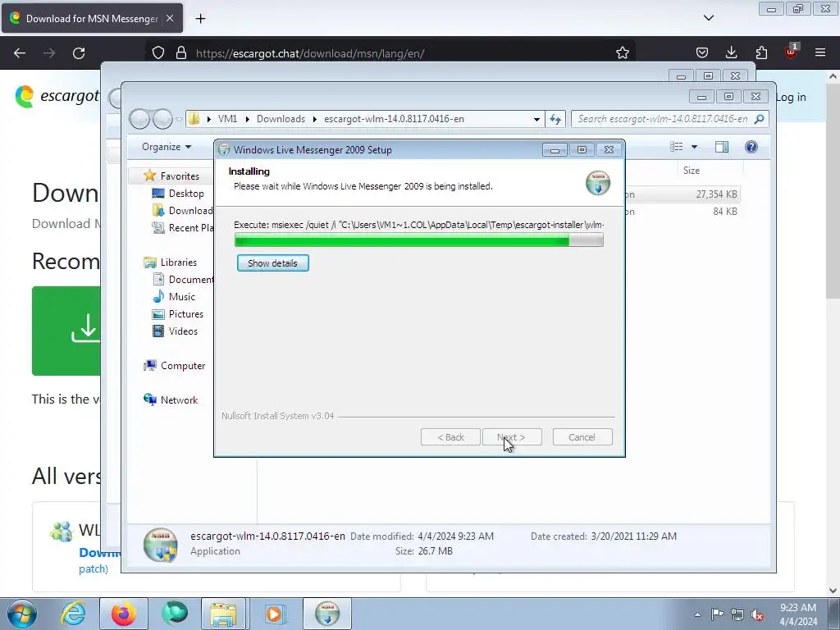This screenshot has height=630, width=840.
Task: Select the Music library in the sidebar
Action: (x=181, y=297)
